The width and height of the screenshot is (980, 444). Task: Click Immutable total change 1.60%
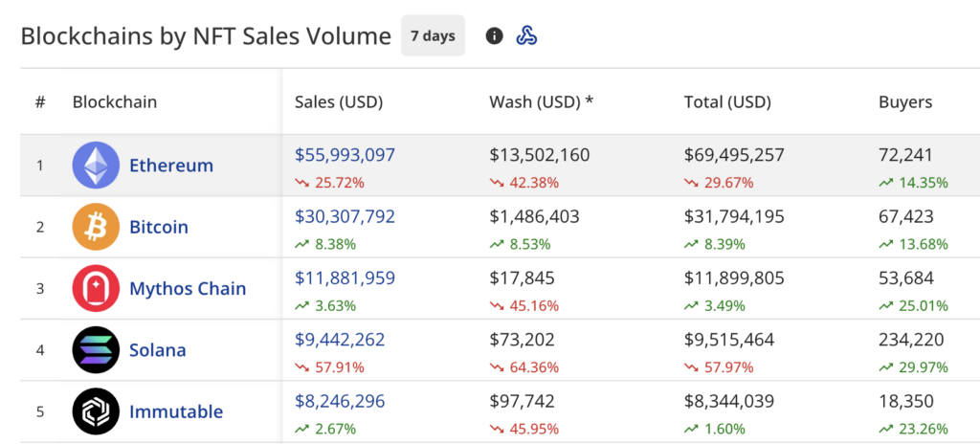(715, 429)
